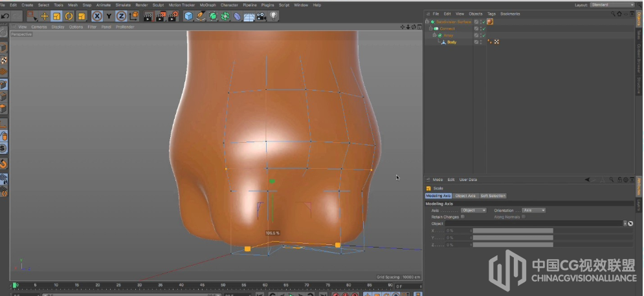The height and width of the screenshot is (296, 644).
Task: Open the Character menu
Action: [x=229, y=5]
